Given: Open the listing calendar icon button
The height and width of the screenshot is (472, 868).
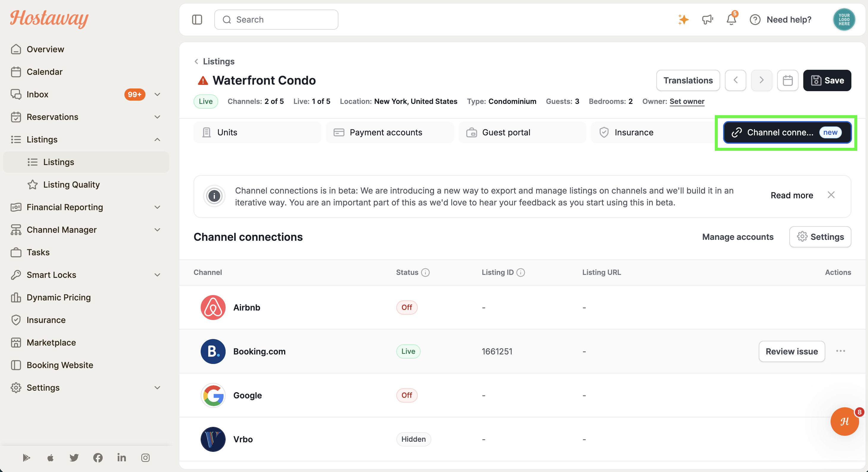Looking at the screenshot, I should pos(788,80).
